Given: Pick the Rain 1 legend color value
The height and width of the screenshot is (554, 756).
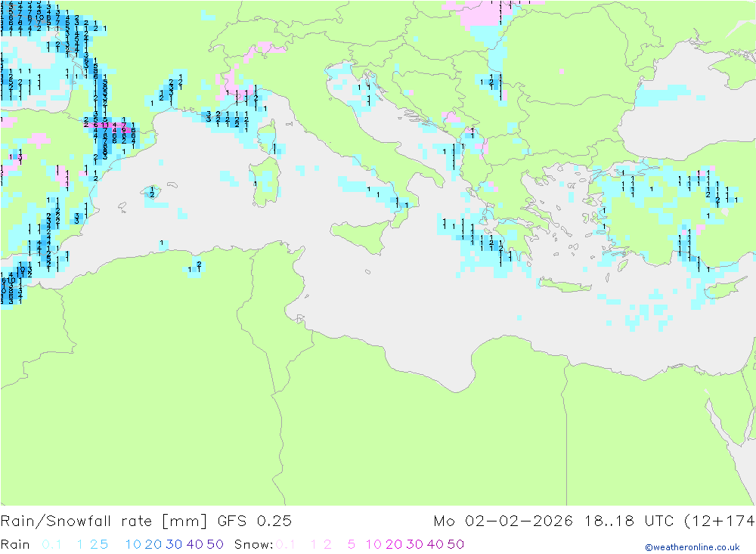Looking at the screenshot, I should pos(80,544).
